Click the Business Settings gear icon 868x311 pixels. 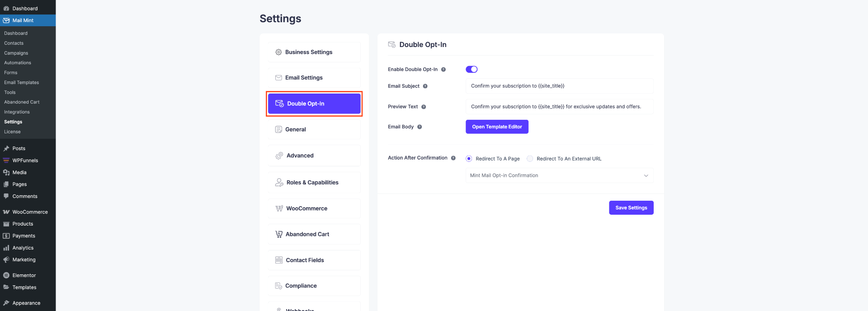tap(278, 52)
